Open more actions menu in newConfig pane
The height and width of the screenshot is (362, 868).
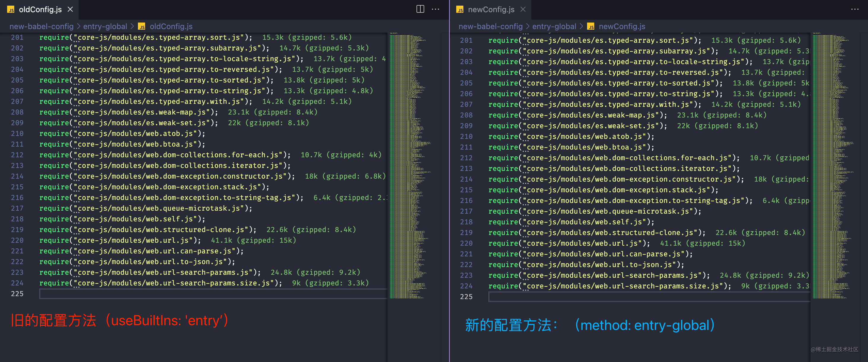[855, 9]
